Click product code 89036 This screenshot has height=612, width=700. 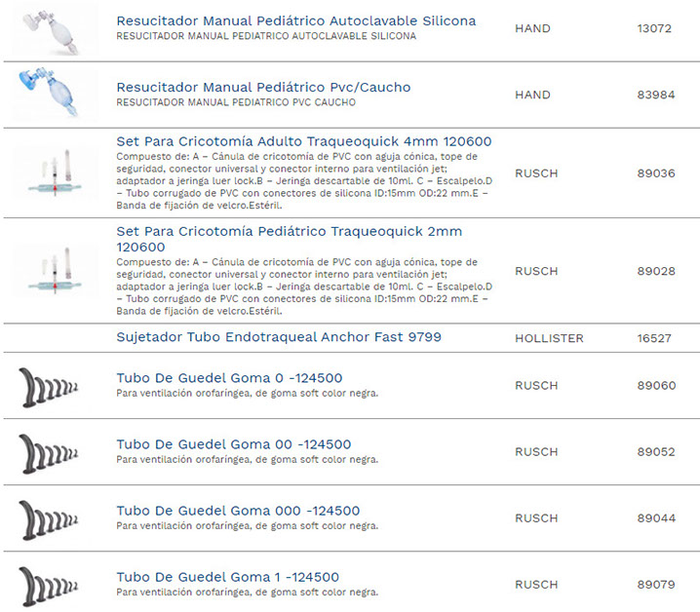click(x=655, y=173)
